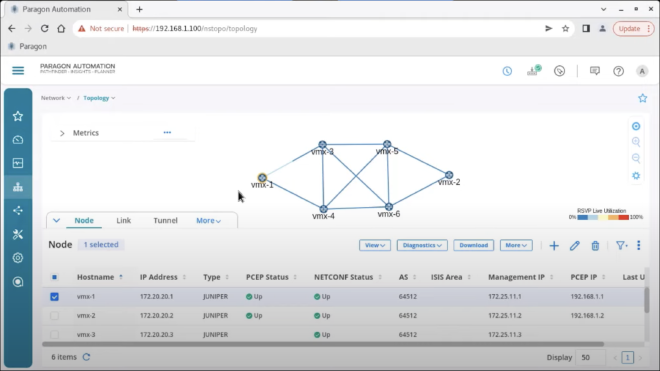
Task: Open the Diagnostics dropdown button
Action: click(x=422, y=245)
